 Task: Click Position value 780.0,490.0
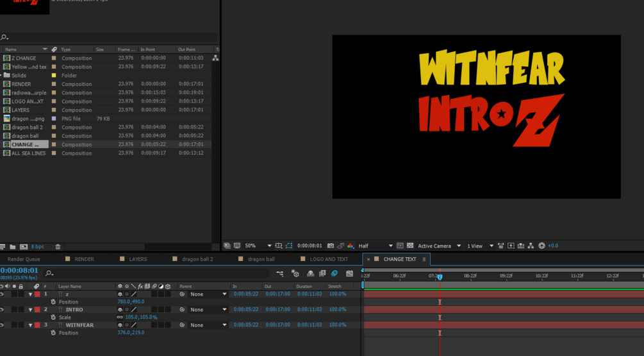(131, 301)
